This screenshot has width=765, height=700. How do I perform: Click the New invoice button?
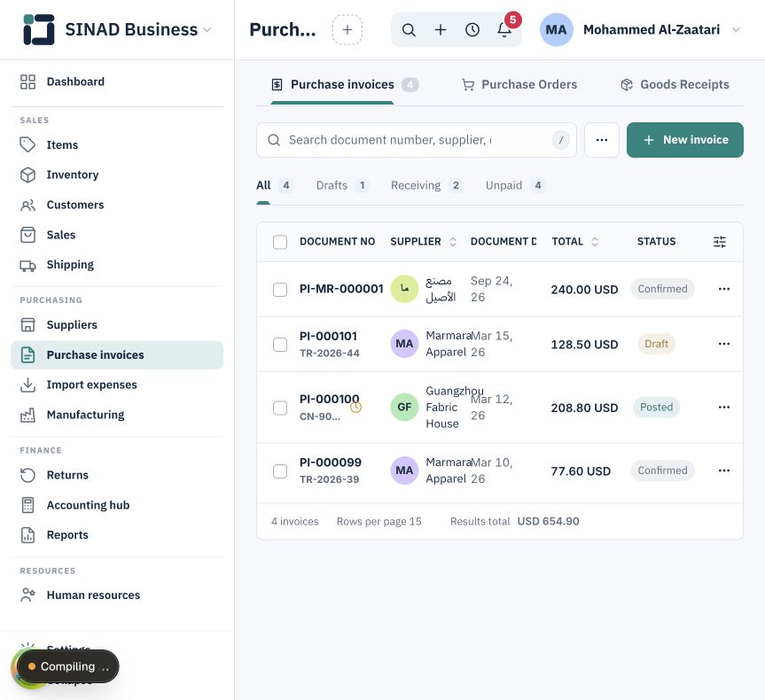685,140
